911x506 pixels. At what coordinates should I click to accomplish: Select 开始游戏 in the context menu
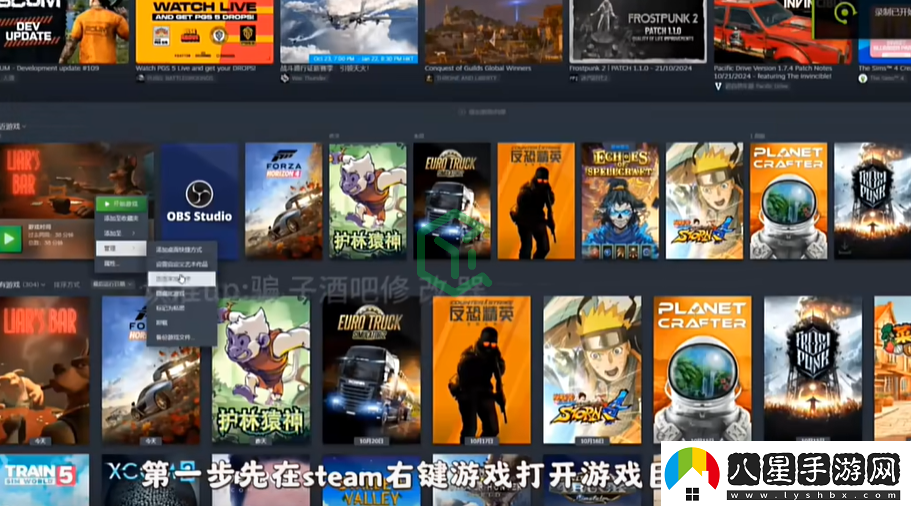(121, 204)
